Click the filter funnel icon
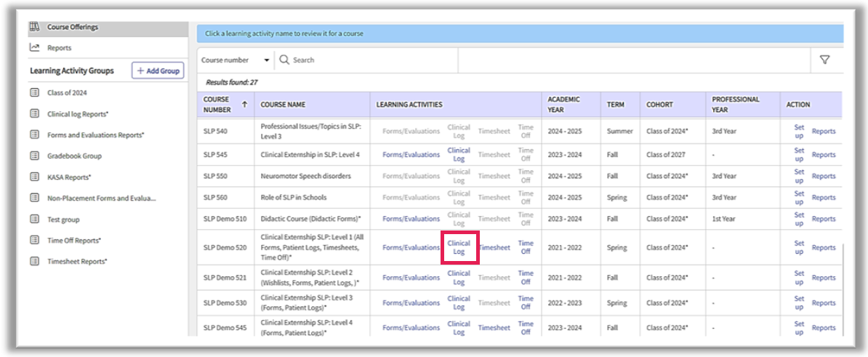This screenshot has width=868, height=357. coord(824,60)
